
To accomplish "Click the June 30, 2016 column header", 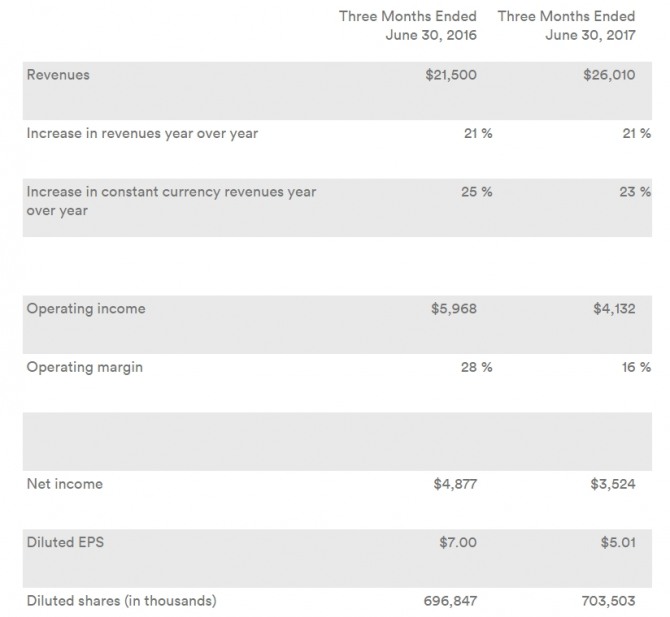I will pyautogui.click(x=408, y=25).
